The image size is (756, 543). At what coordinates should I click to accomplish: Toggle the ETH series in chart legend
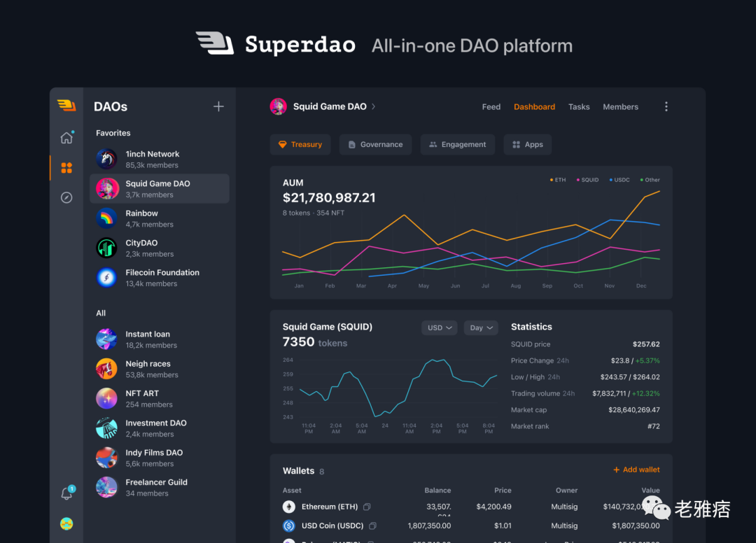[x=558, y=180]
